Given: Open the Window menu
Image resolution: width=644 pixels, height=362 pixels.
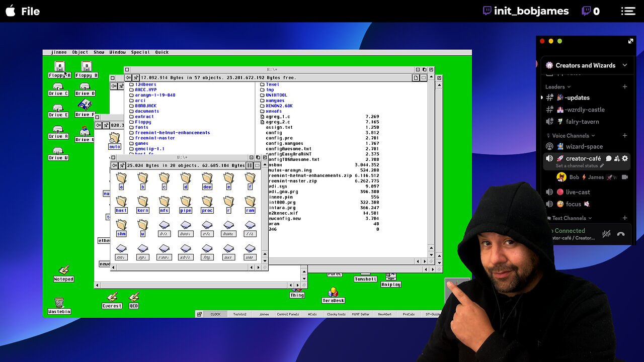Looking at the screenshot, I should point(118,52).
